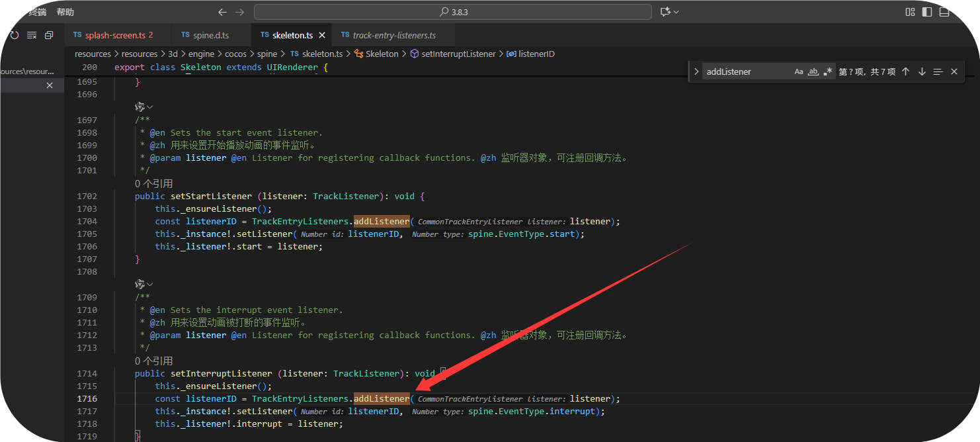Screen dimensions: 980x442
Task: Toggle Match Case in the find widget
Action: click(799, 71)
